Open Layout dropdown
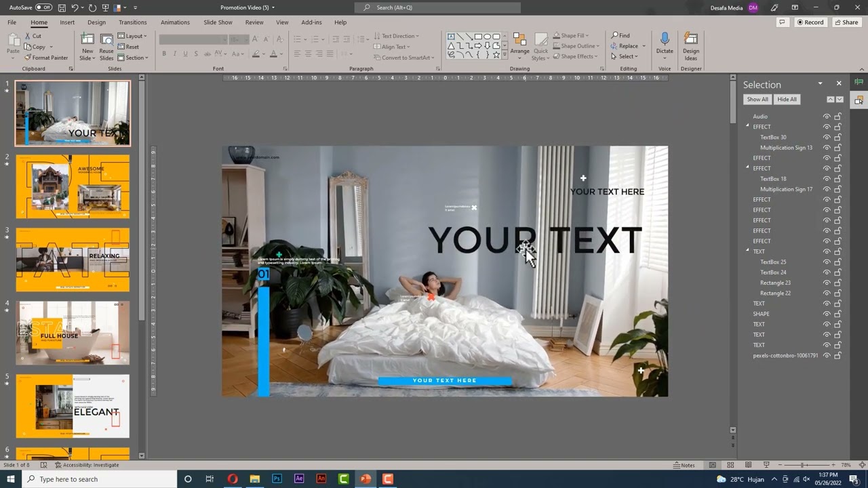 [x=132, y=35]
